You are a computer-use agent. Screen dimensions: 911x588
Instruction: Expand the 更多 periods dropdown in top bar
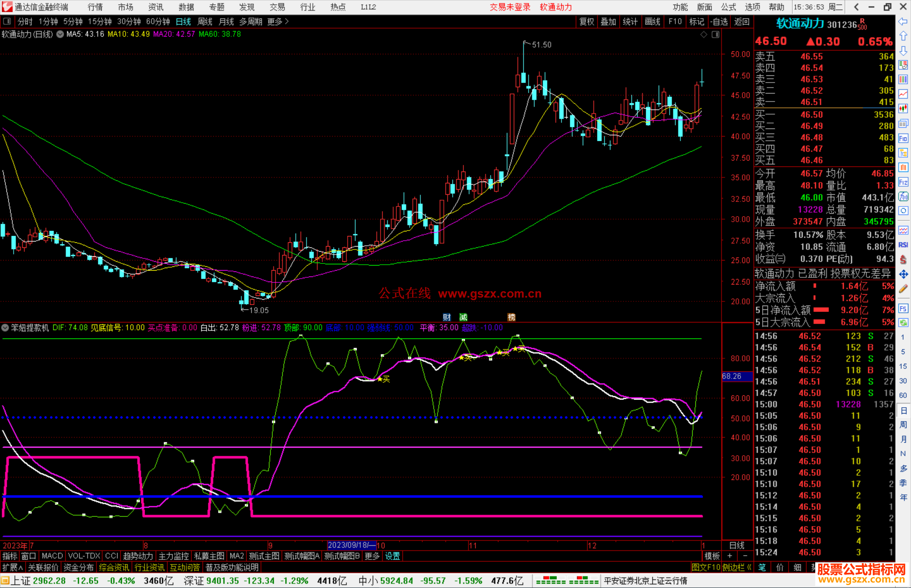click(x=278, y=21)
